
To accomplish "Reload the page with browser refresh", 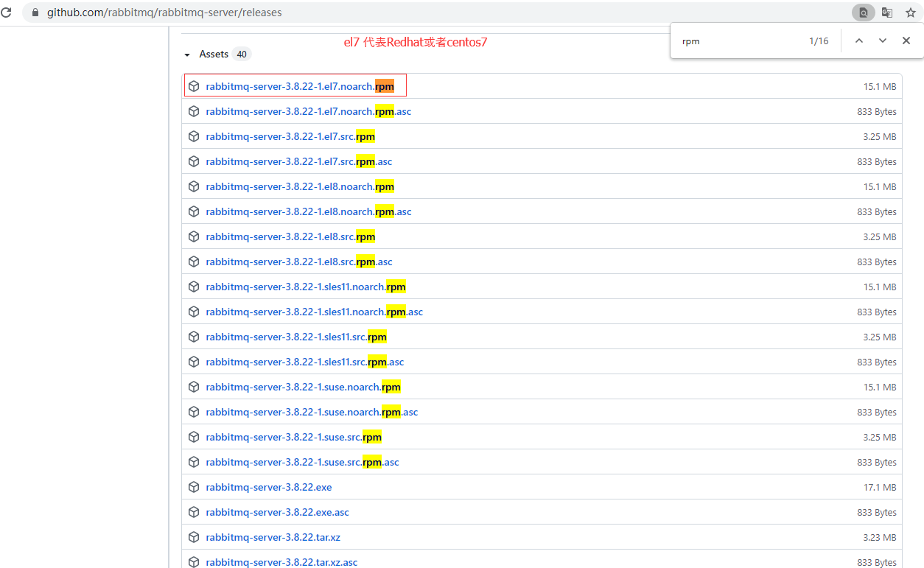I will point(6,13).
